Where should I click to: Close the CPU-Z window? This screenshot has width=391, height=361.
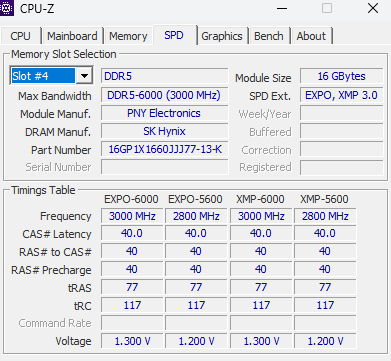pos(373,8)
